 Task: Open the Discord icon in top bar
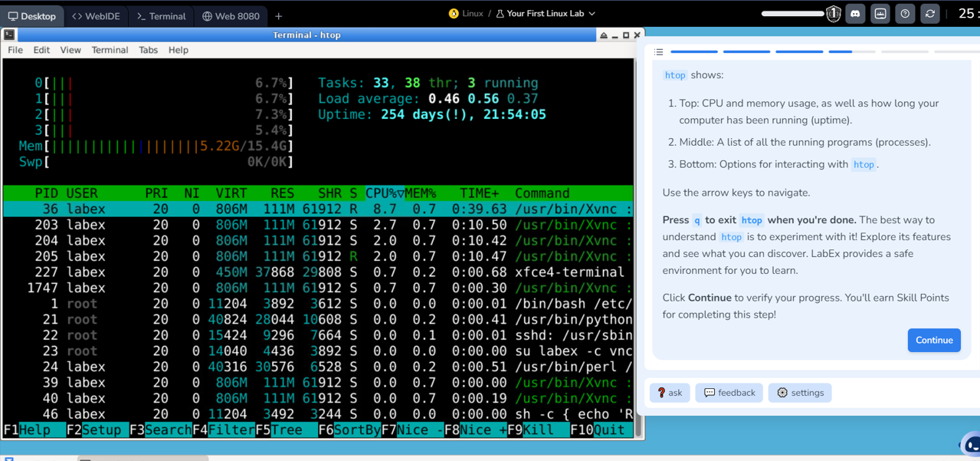click(x=855, y=14)
